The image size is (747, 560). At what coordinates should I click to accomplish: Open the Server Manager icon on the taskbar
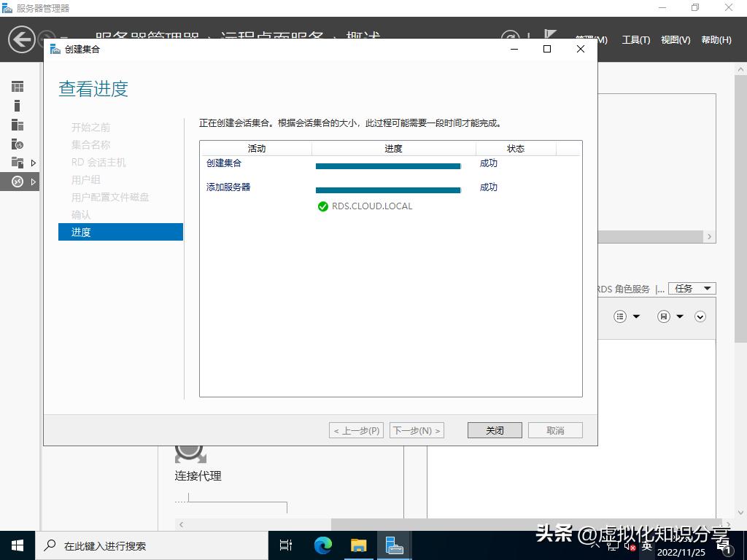click(395, 545)
